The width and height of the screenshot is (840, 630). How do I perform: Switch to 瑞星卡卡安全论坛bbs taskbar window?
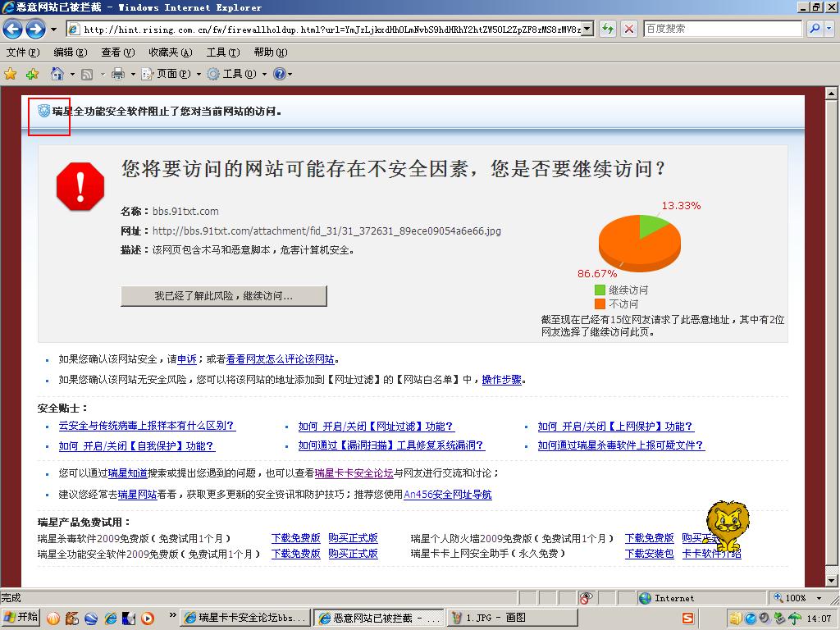[244, 618]
